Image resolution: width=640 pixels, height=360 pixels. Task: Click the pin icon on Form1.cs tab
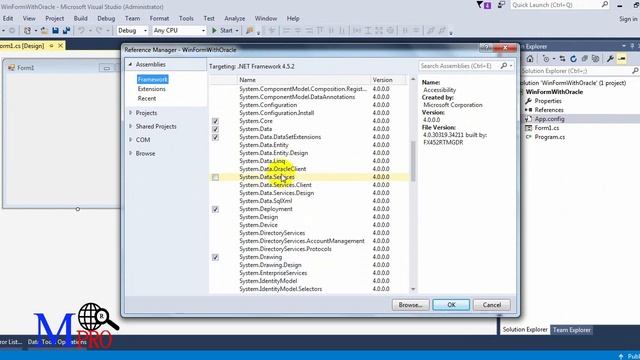click(x=51, y=46)
